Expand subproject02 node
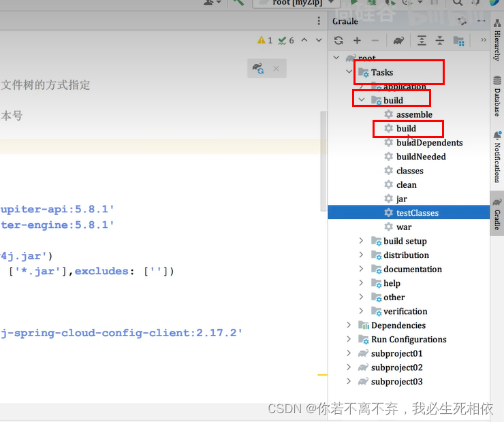 349,367
